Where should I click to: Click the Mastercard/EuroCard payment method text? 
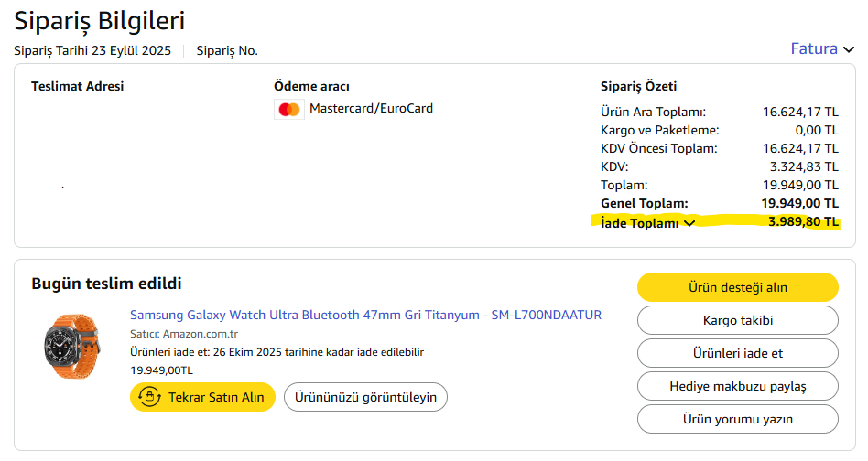click(371, 108)
